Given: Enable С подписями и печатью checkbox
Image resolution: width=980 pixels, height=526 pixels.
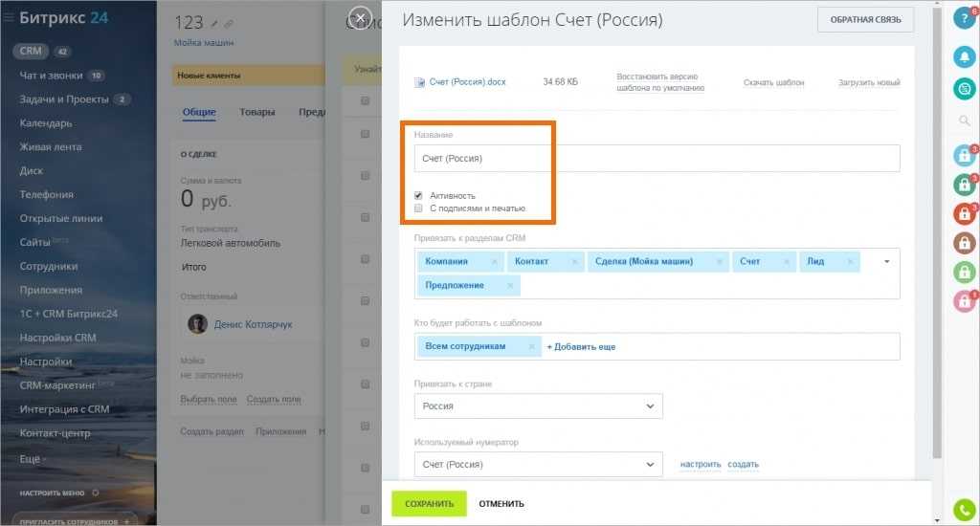Looking at the screenshot, I should click(419, 208).
